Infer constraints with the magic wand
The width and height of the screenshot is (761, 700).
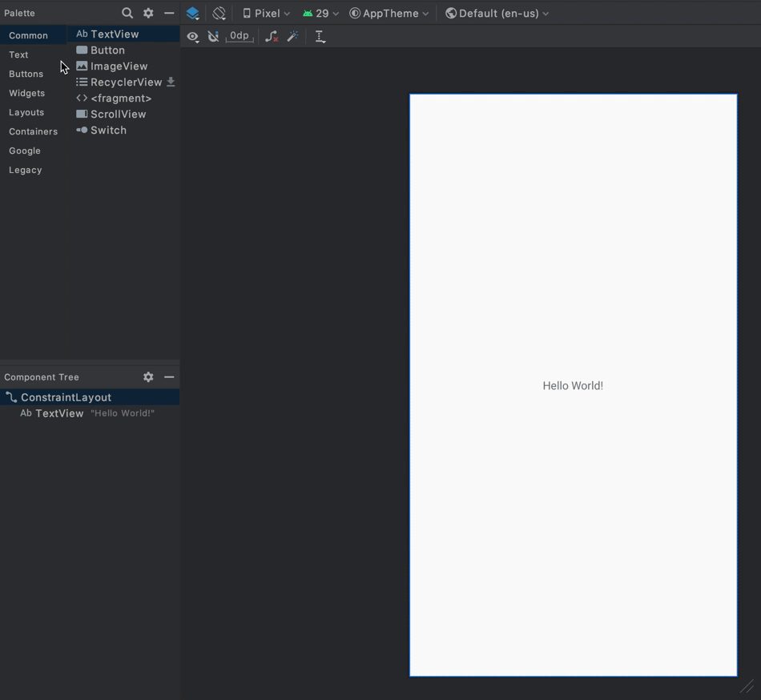292,36
